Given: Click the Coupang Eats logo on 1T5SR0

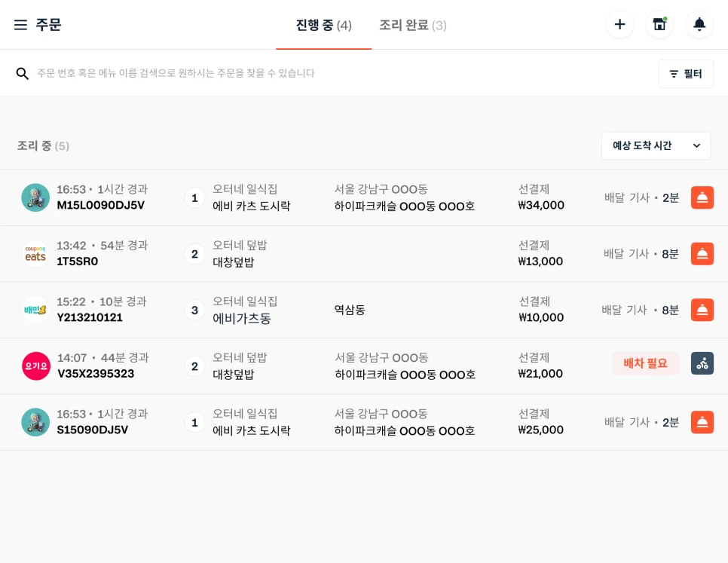Looking at the screenshot, I should 35,254.
